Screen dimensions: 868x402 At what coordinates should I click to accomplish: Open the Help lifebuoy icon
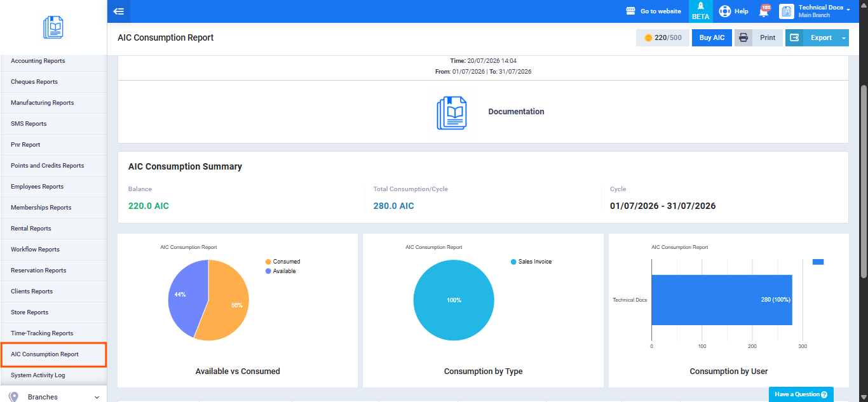point(725,11)
